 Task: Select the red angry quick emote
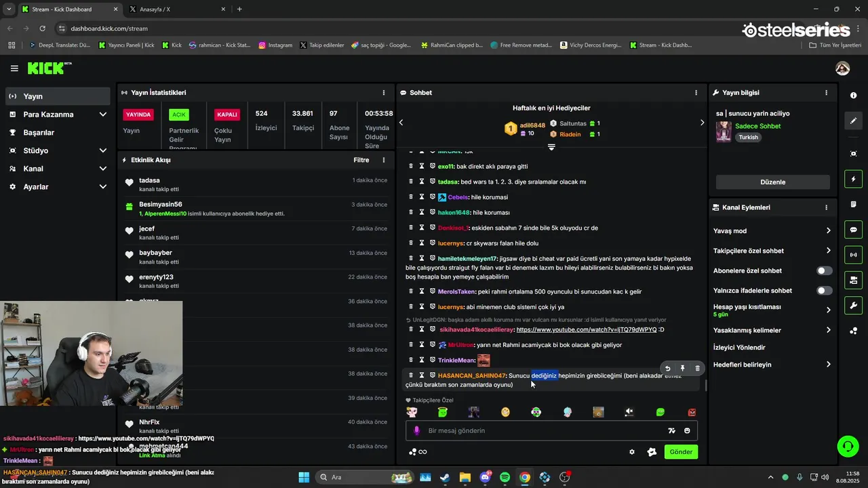tap(692, 412)
